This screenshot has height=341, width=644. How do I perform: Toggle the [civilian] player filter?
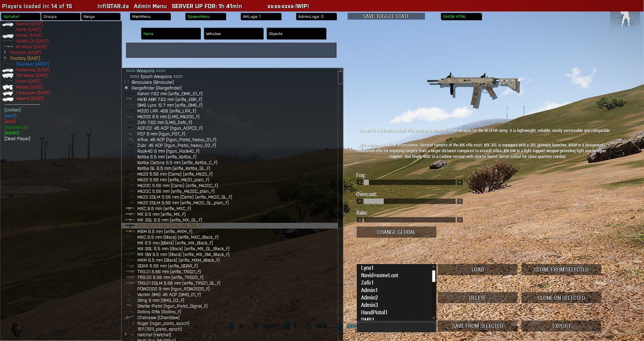pyautogui.click(x=12, y=110)
